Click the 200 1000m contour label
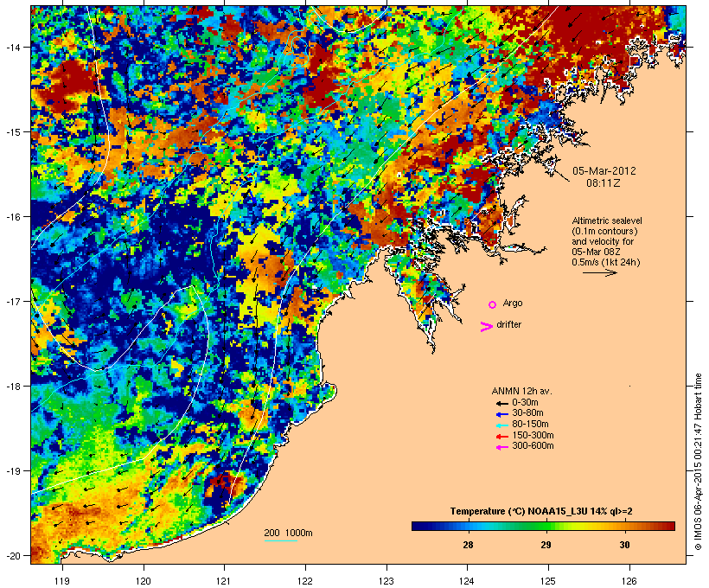This screenshot has height=588, width=709. [288, 533]
